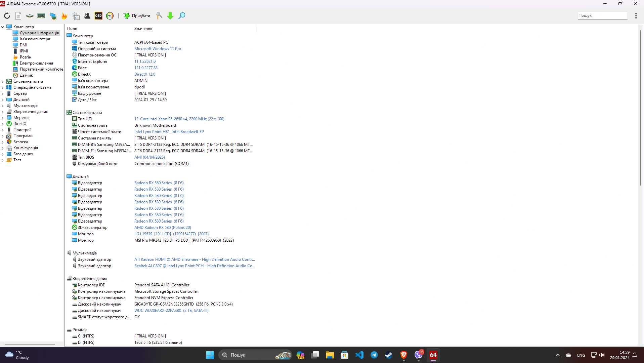Screen dimensions: 644x363
Task: Click the CPU chip icon in toolbar
Action: coord(30,16)
